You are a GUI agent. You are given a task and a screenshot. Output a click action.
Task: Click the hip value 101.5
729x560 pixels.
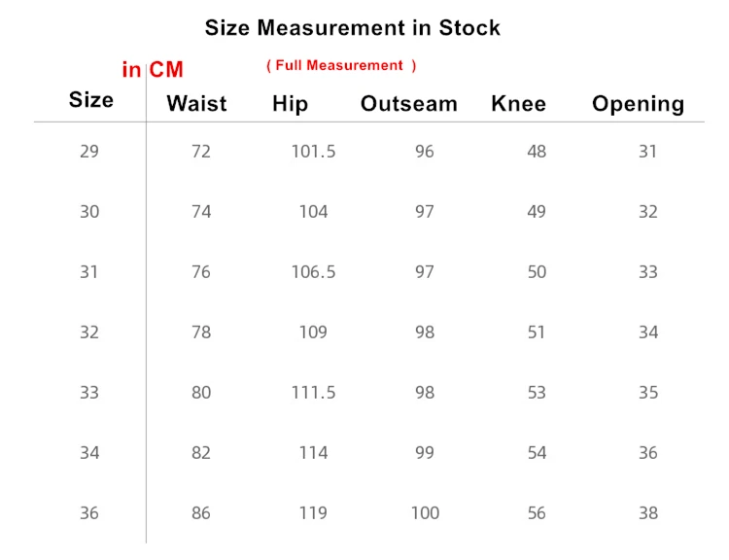pos(313,152)
